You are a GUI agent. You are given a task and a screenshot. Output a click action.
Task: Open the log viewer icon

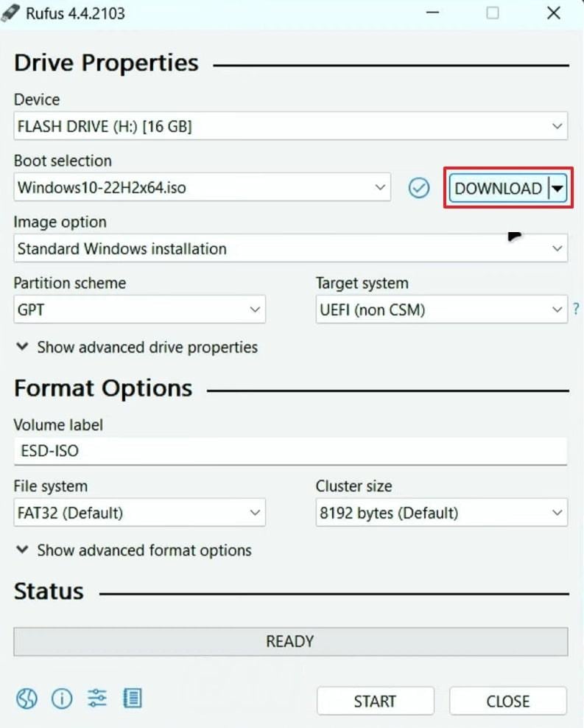point(133,699)
